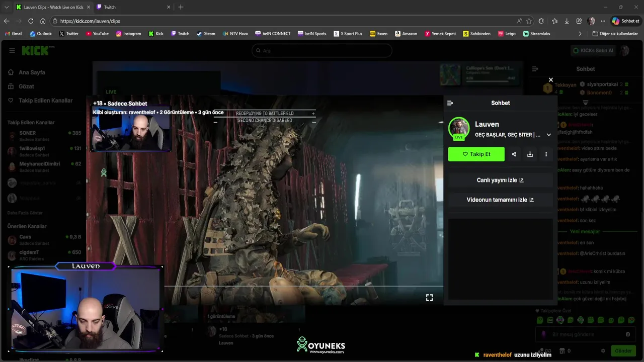Add page to favorites star
Viewport: 644px width, 362px height.
pos(529,21)
